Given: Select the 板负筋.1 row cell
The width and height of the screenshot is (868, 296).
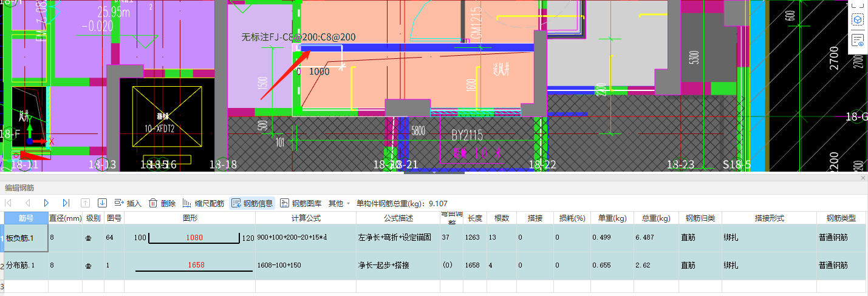Looking at the screenshot, I should (x=26, y=238).
